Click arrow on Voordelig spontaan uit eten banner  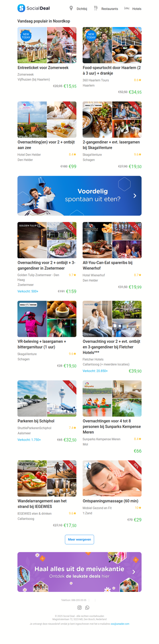tap(135, 195)
